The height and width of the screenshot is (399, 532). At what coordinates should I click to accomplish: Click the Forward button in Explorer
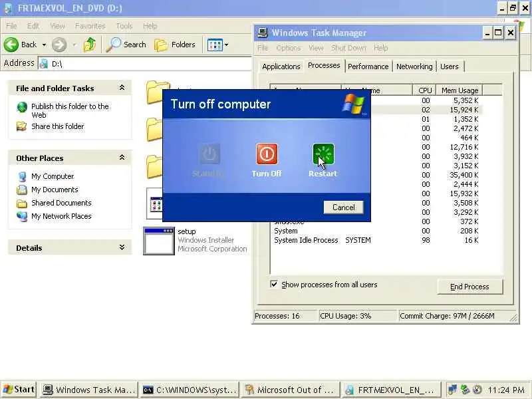(x=59, y=45)
